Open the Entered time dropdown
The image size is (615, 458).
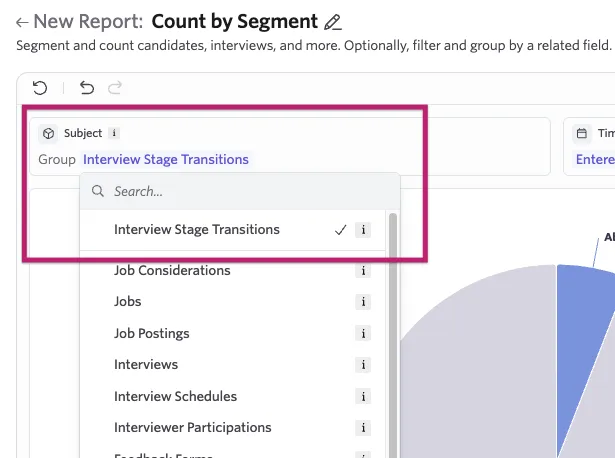click(x=595, y=160)
